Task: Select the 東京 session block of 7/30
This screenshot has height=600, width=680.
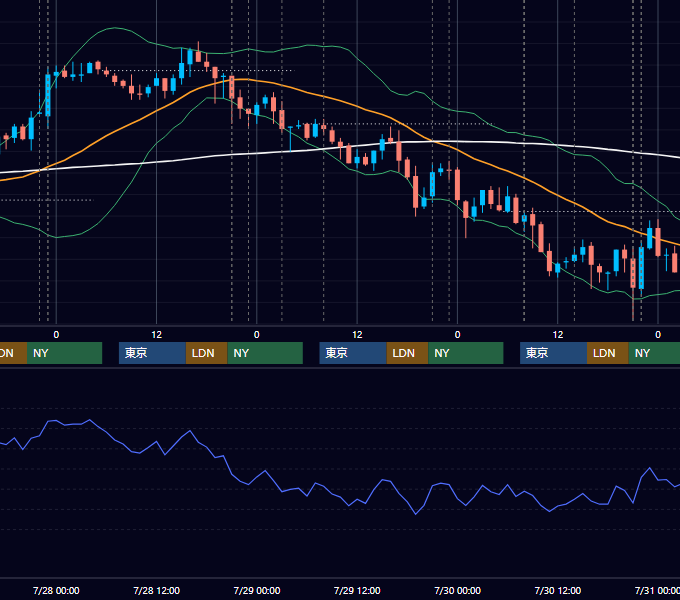Action: (553, 353)
